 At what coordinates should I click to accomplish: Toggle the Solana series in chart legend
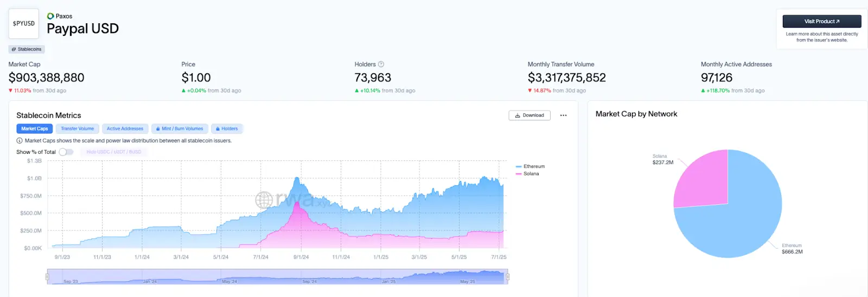[527, 173]
